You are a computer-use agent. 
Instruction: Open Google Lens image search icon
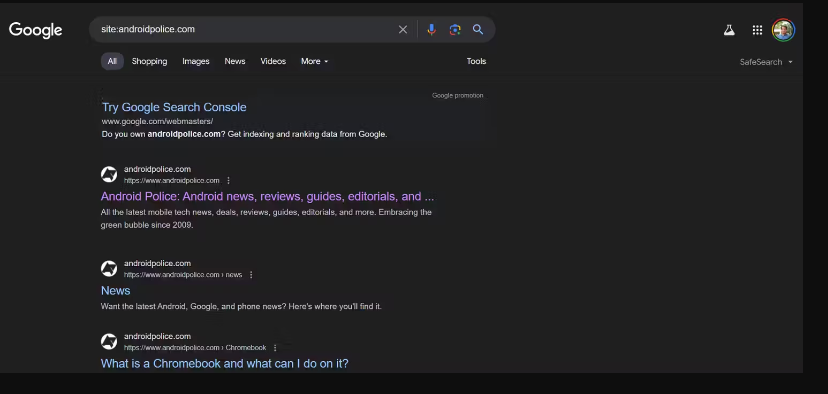pyautogui.click(x=455, y=30)
